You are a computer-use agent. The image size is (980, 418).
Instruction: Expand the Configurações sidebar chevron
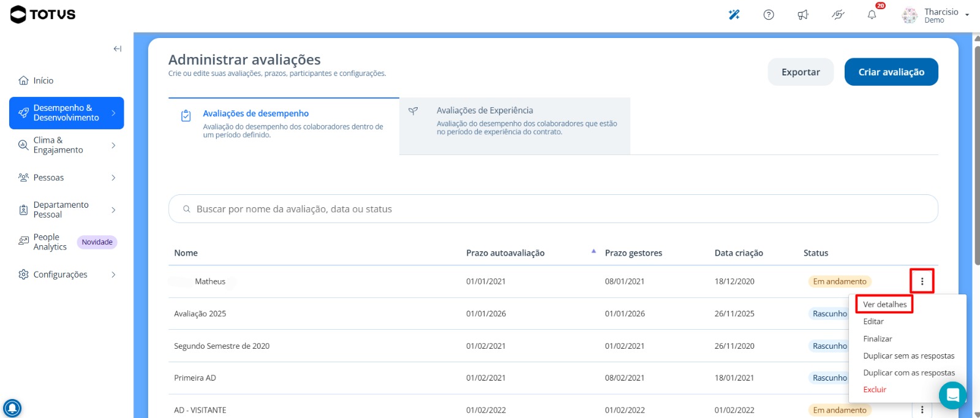coord(113,275)
